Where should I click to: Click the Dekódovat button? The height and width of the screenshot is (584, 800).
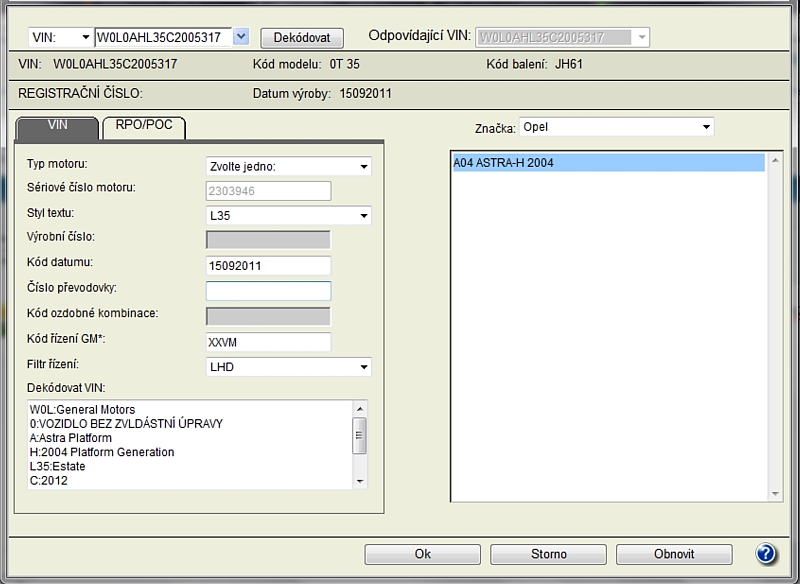click(301, 38)
